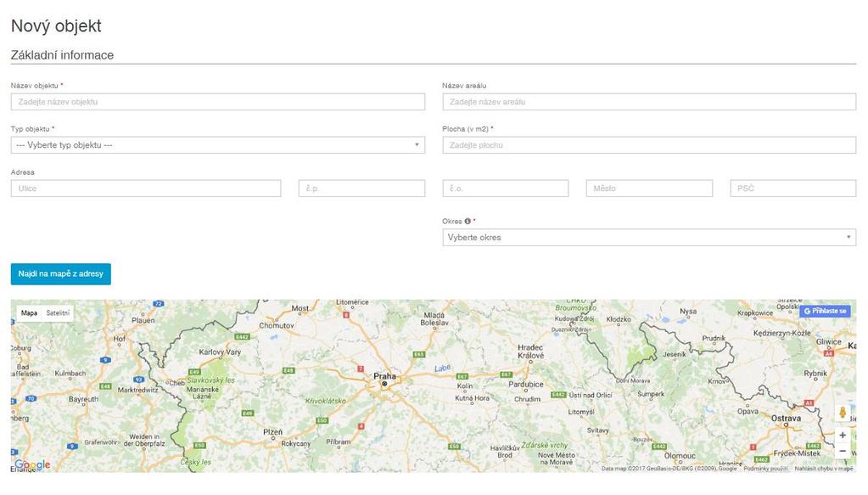The width and height of the screenshot is (868, 495).
Task: Click the Chomutov label on the map
Action: tap(277, 325)
